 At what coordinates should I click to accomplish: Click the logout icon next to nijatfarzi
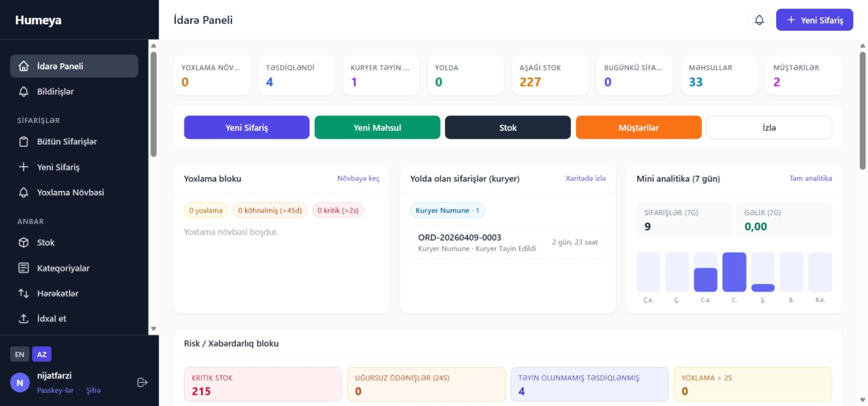click(x=142, y=383)
